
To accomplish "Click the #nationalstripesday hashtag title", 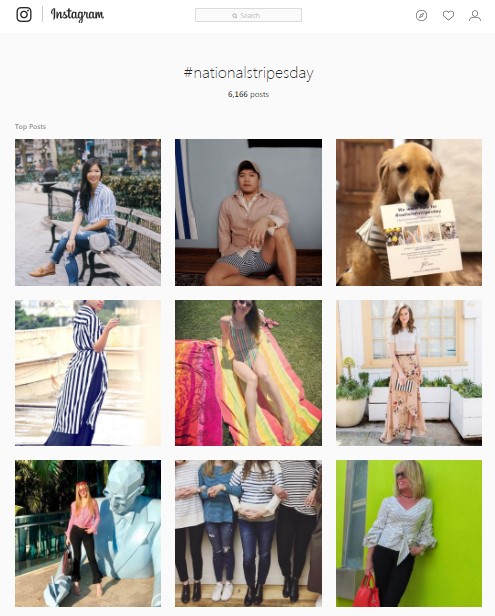I will coord(248,73).
